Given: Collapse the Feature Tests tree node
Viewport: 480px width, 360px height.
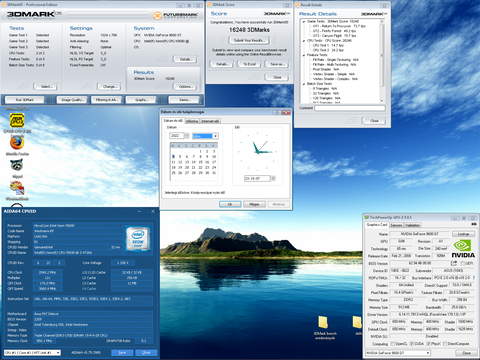Looking at the screenshot, I should (304, 55).
